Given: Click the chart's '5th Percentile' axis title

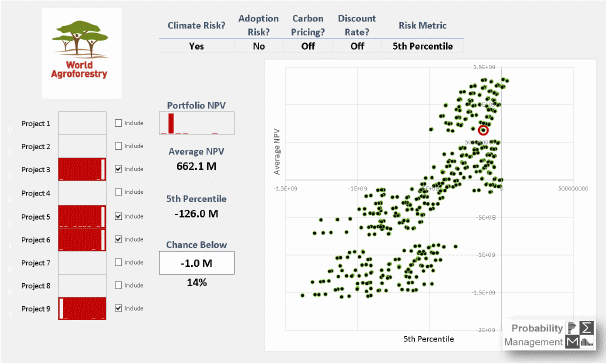Looking at the screenshot, I should [x=429, y=339].
